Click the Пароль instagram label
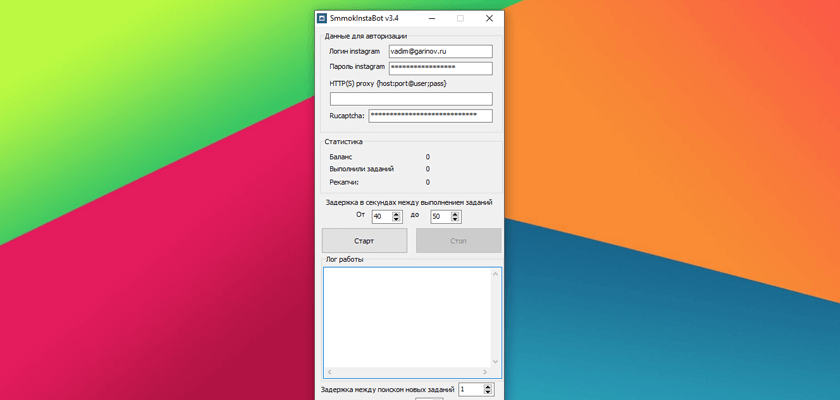This screenshot has width=840, height=400. click(357, 66)
